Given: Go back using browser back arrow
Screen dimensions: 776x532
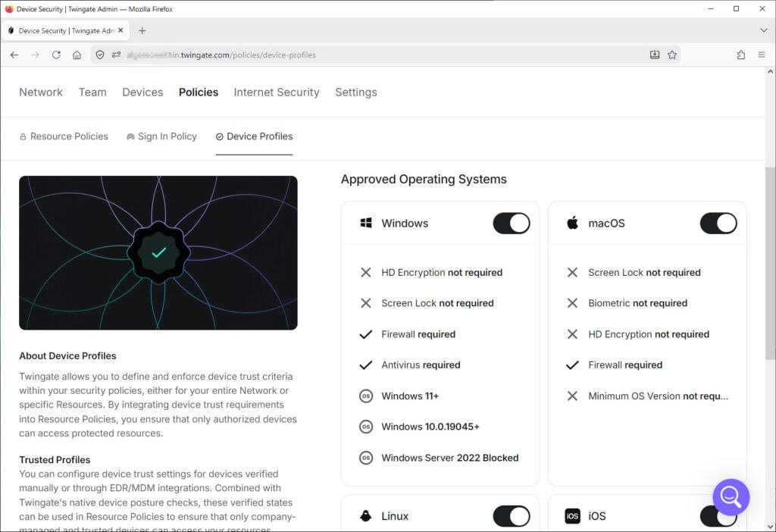Looking at the screenshot, I should coord(14,55).
